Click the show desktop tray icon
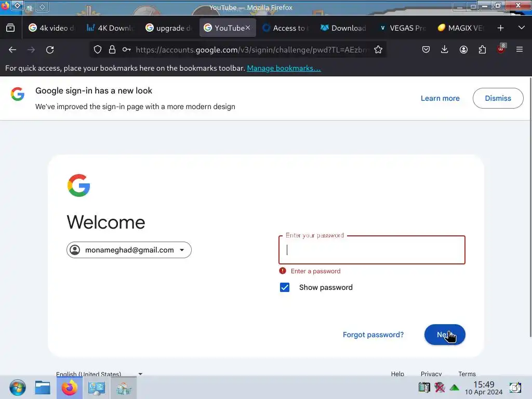Viewport: 532px width, 399px height. (x=515, y=387)
